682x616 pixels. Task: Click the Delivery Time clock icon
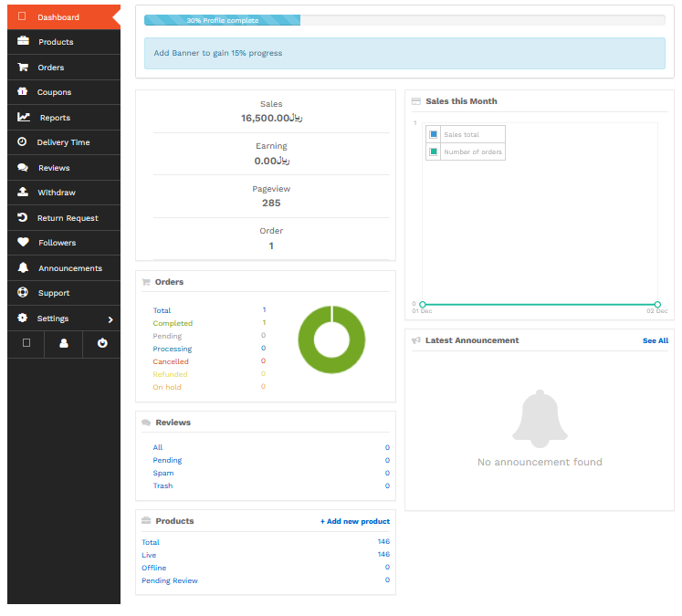point(22,141)
